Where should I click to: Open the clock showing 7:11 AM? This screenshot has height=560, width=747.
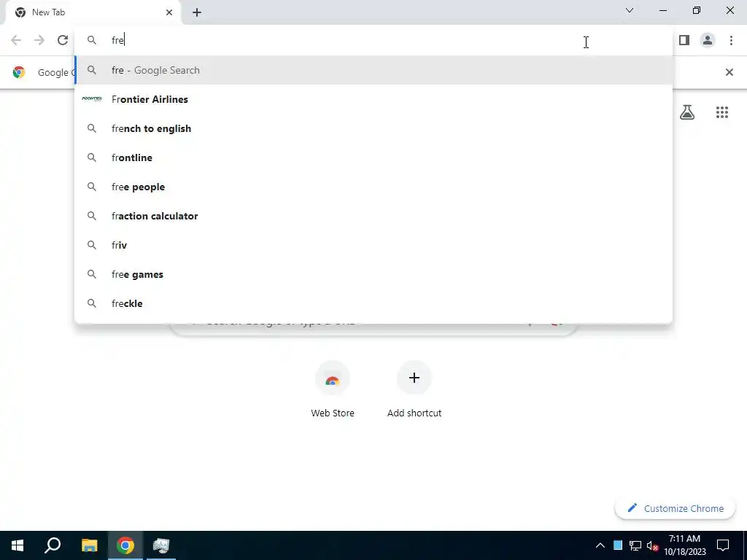coord(684,545)
